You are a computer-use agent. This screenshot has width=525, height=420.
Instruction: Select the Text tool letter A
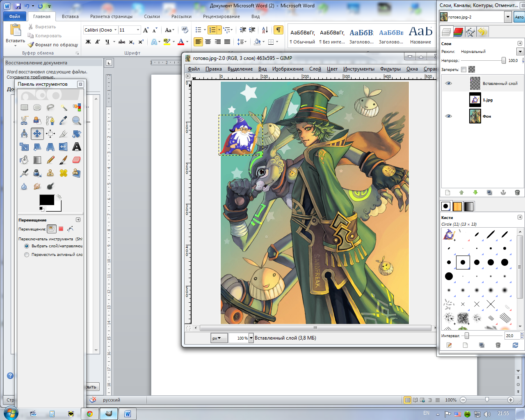pos(77,147)
